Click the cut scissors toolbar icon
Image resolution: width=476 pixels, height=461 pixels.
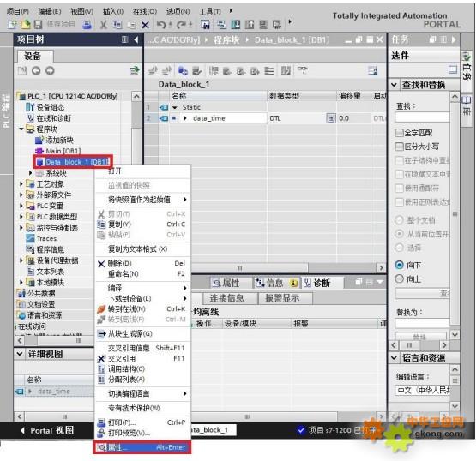pos(104,25)
